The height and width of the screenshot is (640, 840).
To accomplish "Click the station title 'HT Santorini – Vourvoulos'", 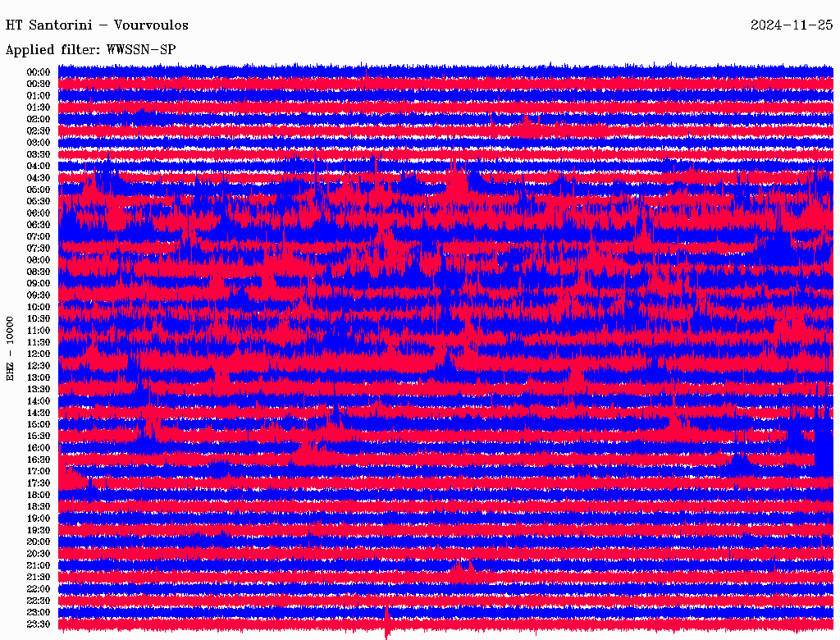I will [97, 25].
